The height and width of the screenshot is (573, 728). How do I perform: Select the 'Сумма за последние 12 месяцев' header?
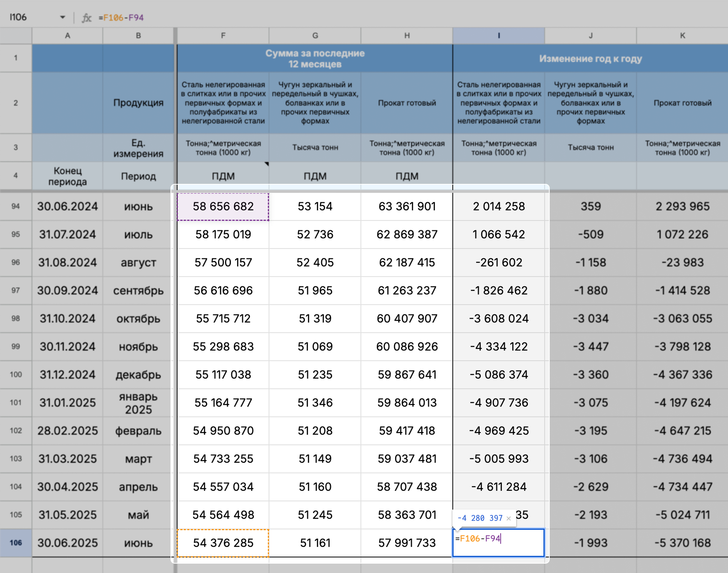(x=315, y=58)
